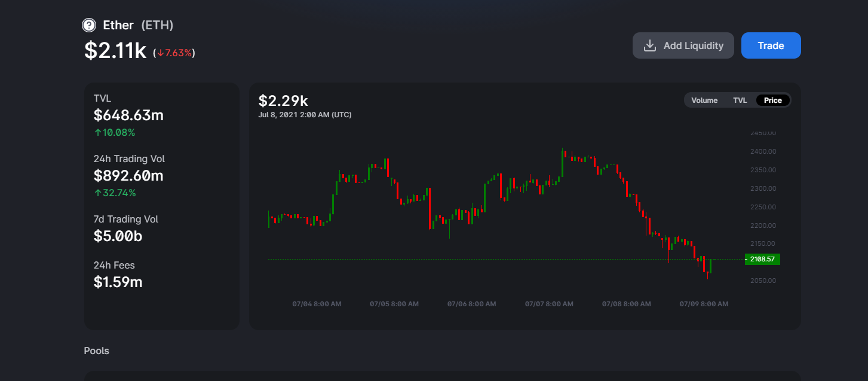Click the download icon in Add Liquidity

point(649,45)
